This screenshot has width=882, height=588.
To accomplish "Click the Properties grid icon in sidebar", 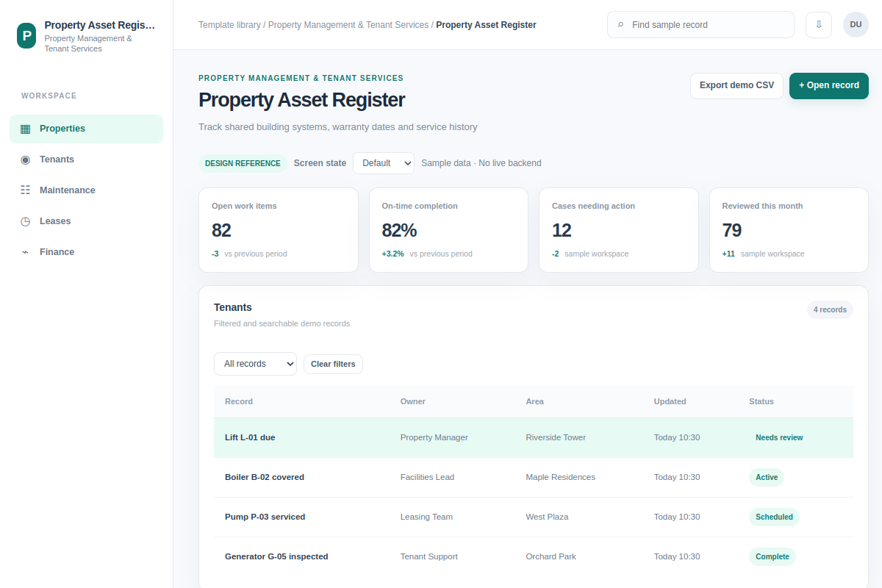I will [26, 129].
